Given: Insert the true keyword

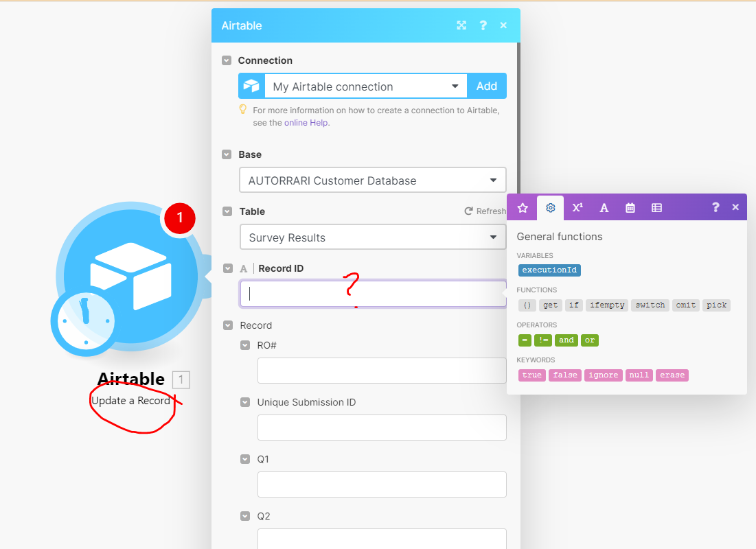Looking at the screenshot, I should pyautogui.click(x=531, y=375).
